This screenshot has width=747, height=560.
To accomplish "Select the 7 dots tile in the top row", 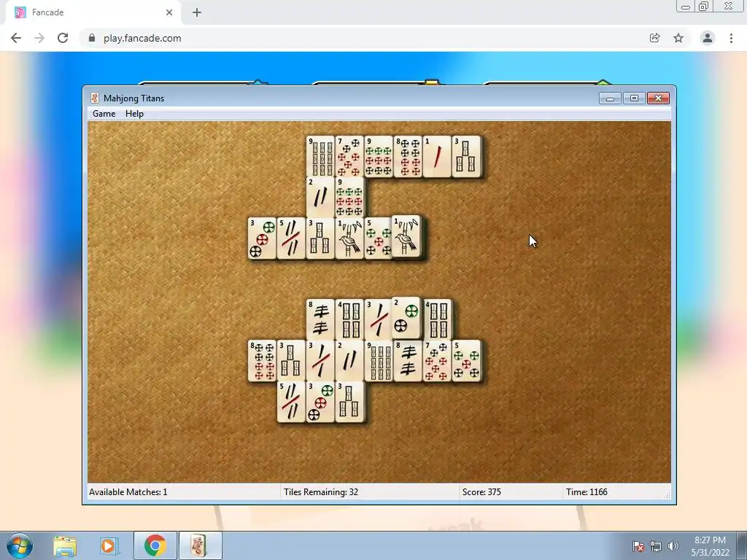I will click(x=349, y=157).
